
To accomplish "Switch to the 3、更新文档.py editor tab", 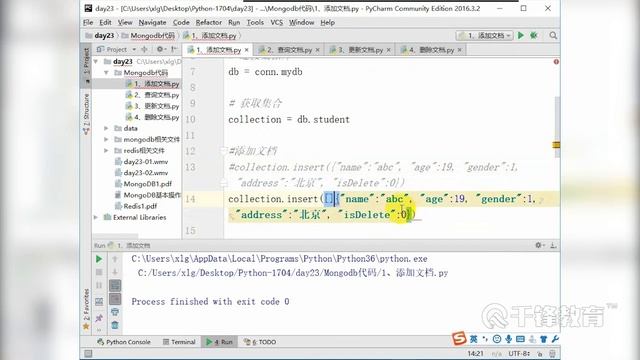I will point(360,50).
